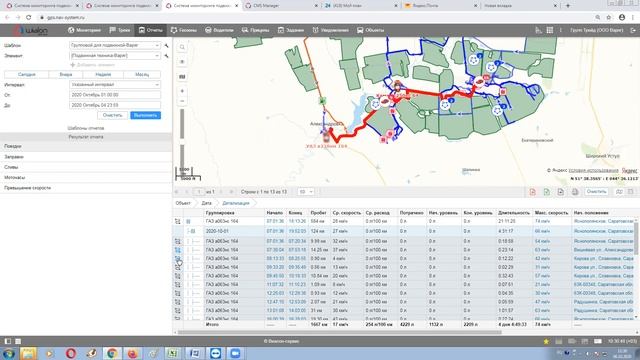Click the От start date field
This screenshot has height=360, width=640.
115,95
